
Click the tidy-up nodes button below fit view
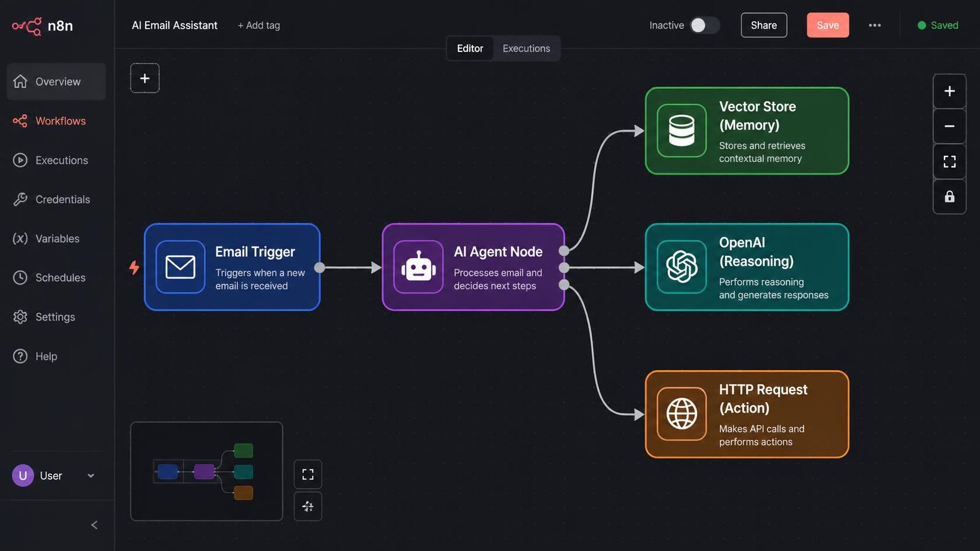307,506
